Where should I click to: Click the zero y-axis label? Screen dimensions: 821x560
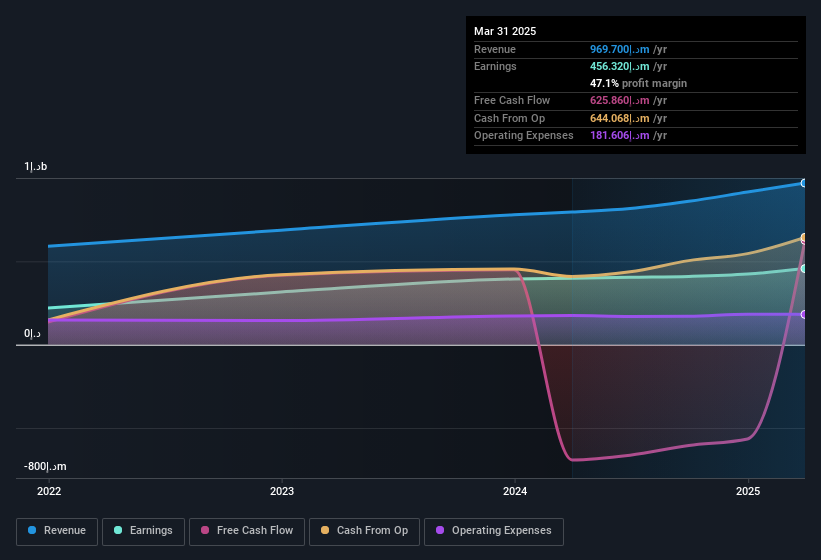(32, 333)
